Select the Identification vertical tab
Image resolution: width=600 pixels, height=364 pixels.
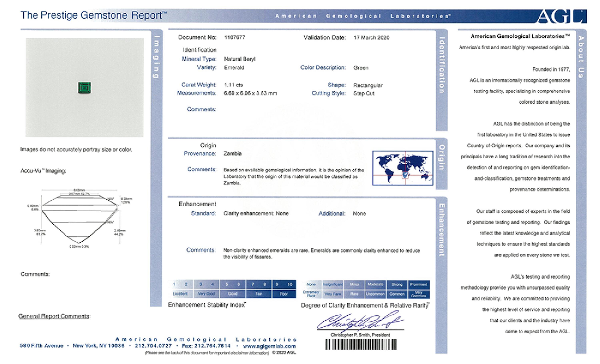[442, 65]
